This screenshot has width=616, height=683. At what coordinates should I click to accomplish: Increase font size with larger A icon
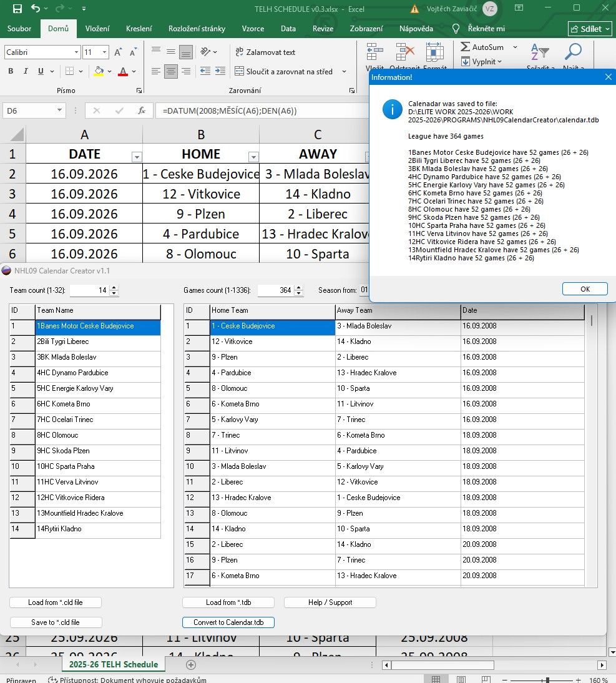click(x=118, y=52)
